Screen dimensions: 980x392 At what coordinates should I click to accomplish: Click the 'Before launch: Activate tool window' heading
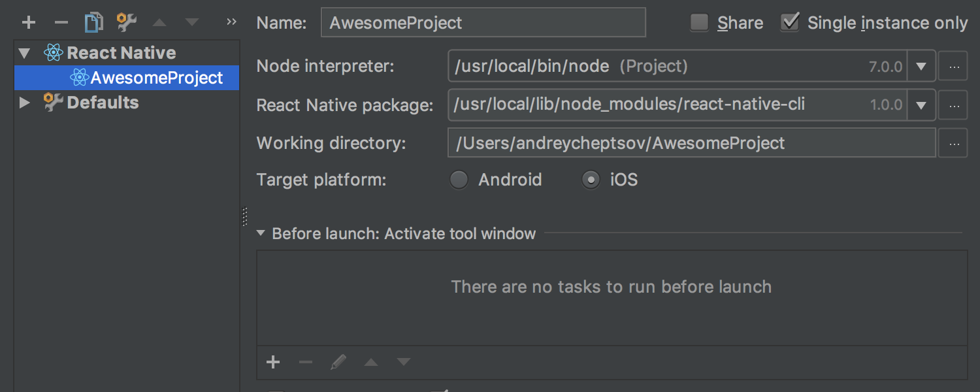coord(404,233)
